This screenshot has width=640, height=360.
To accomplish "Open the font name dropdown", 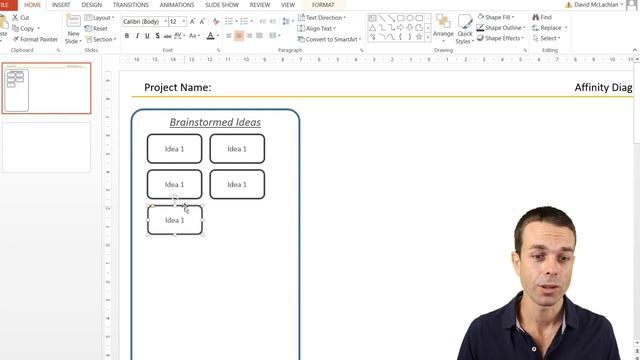I will [166, 21].
